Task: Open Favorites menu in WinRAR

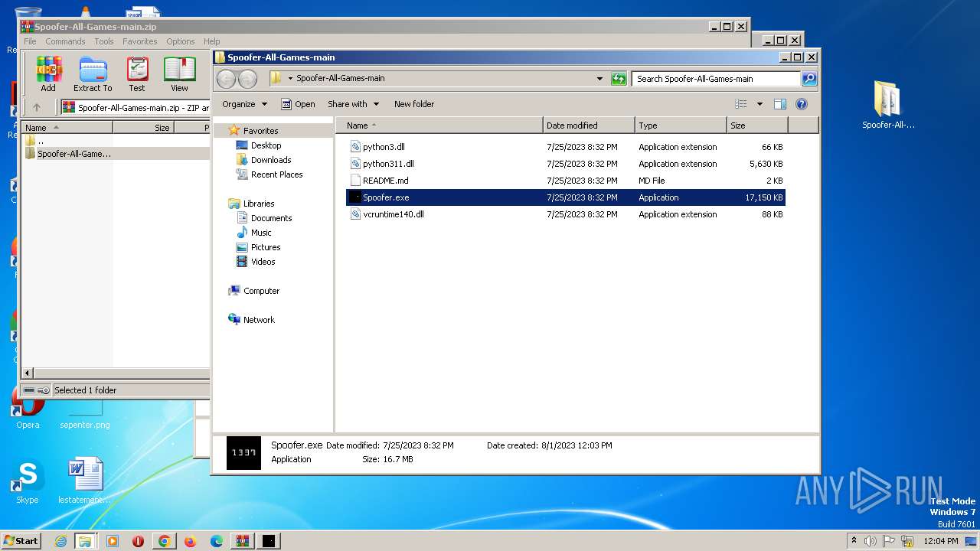Action: pyautogui.click(x=140, y=41)
